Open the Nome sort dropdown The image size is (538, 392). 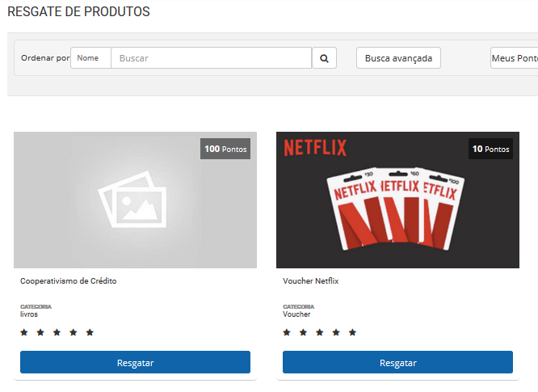pos(90,58)
